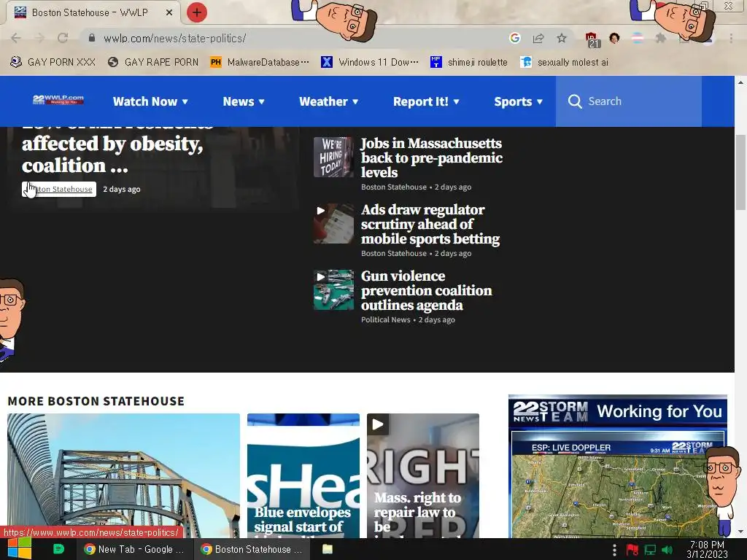The image size is (747, 560).
Task: Click the scrollbar up arrow
Action: point(740,82)
